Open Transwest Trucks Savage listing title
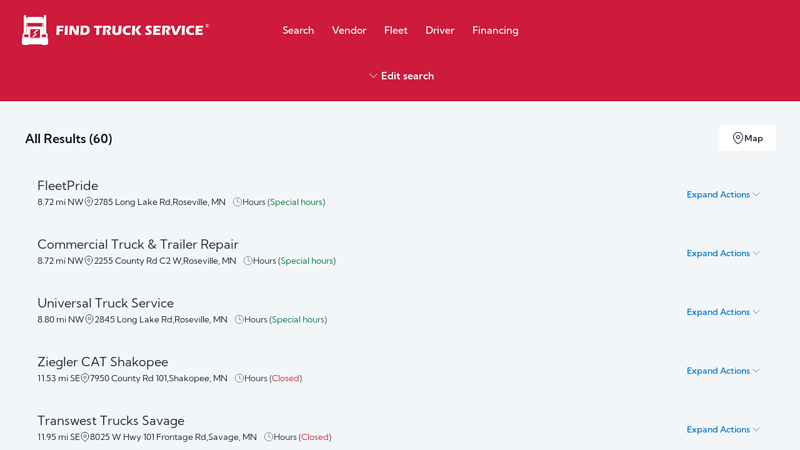The height and width of the screenshot is (450, 800). 110,420
